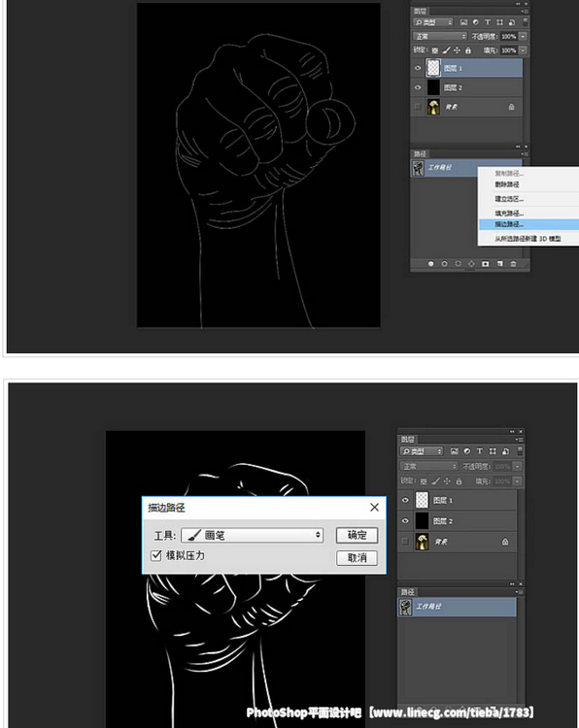Click 图层 2 black thumbnail, upper screenshot

click(x=433, y=87)
